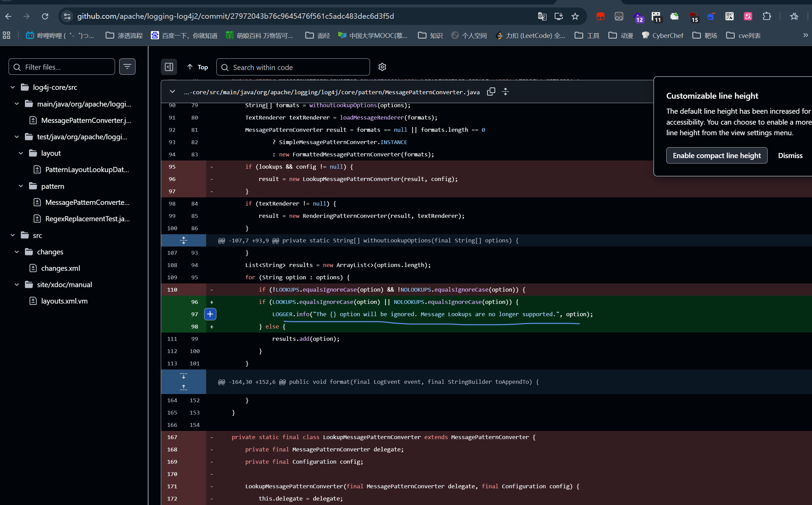Collapse the changes folder
Screen dimensions: 812x505
click(17, 252)
